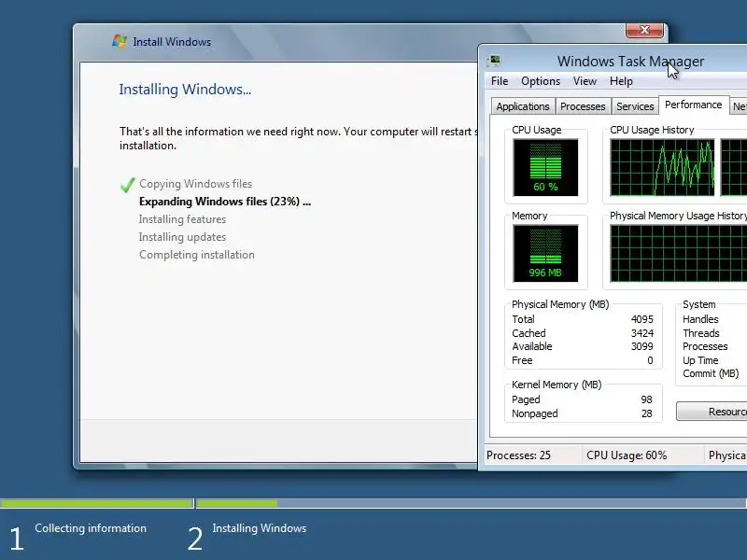747x560 pixels.
Task: Click the System 'Handles' label
Action: pyautogui.click(x=700, y=319)
